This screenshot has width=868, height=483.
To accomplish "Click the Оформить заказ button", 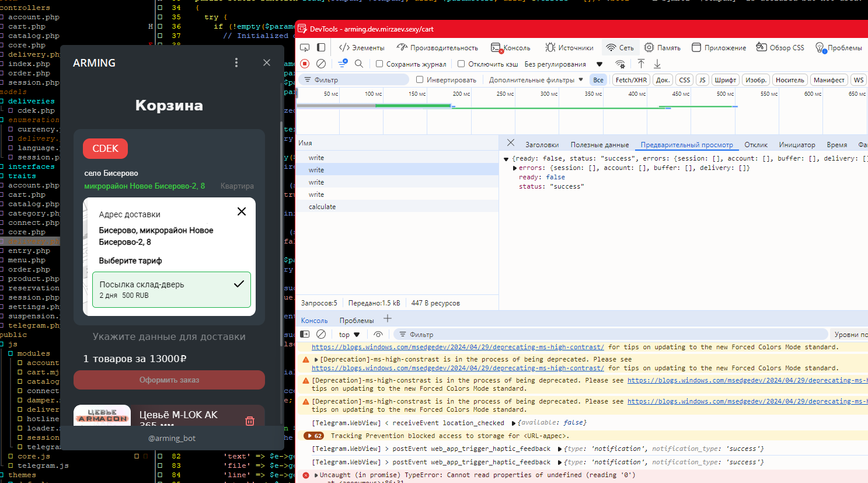I will pyautogui.click(x=169, y=380).
